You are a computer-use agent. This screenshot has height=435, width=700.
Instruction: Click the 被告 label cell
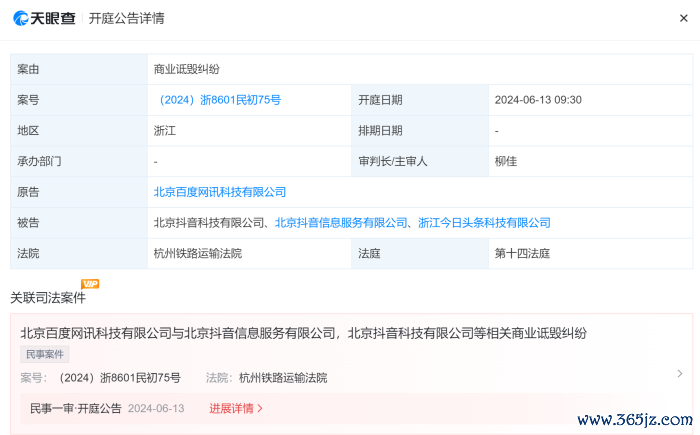click(79, 223)
